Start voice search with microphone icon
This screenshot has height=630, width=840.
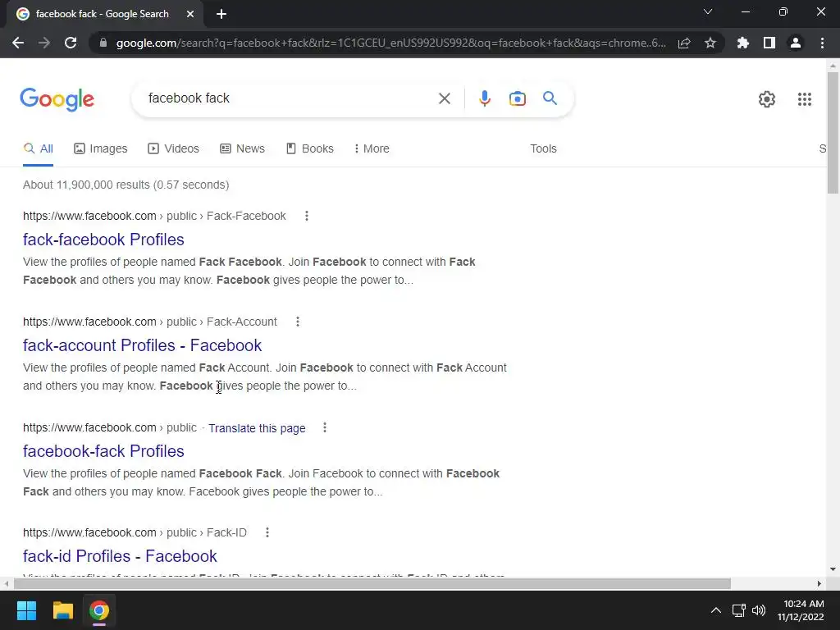pos(484,98)
